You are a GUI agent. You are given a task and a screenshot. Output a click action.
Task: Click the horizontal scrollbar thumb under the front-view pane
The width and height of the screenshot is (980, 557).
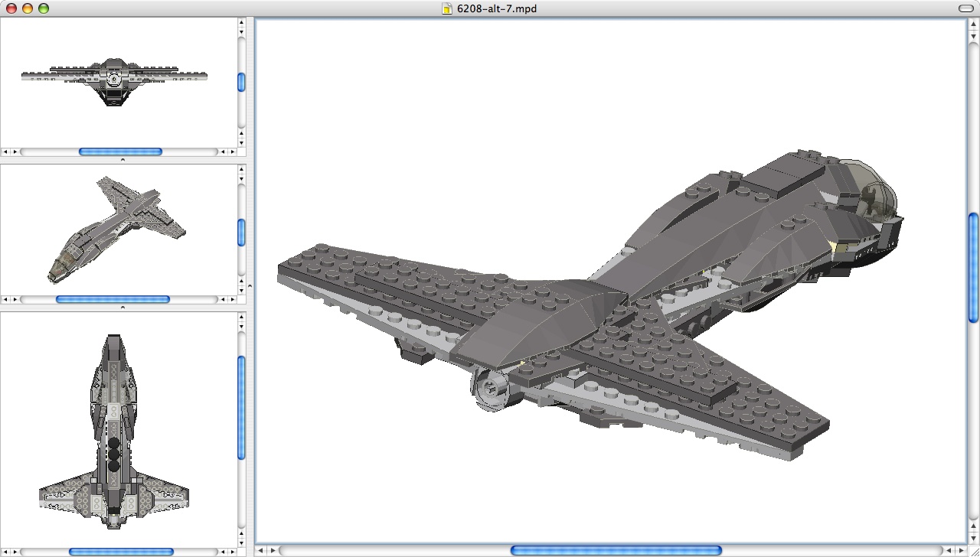[x=119, y=151]
